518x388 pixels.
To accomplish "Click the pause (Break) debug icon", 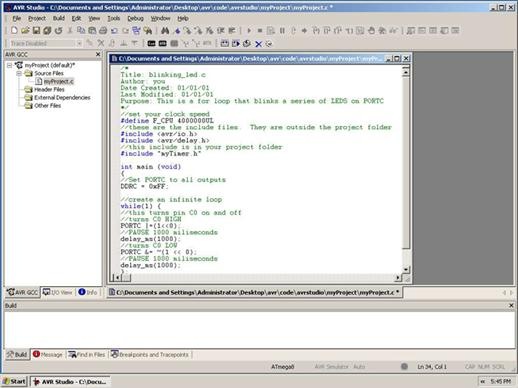I will pos(282,30).
